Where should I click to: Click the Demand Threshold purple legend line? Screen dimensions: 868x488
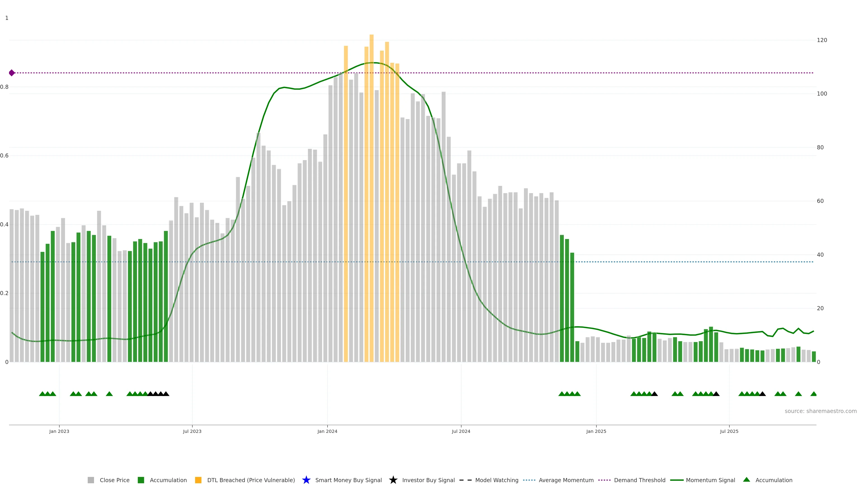pos(604,480)
